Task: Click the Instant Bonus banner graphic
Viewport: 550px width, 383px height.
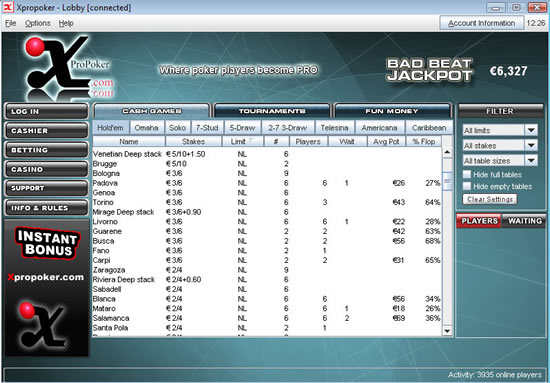Action: 47,244
